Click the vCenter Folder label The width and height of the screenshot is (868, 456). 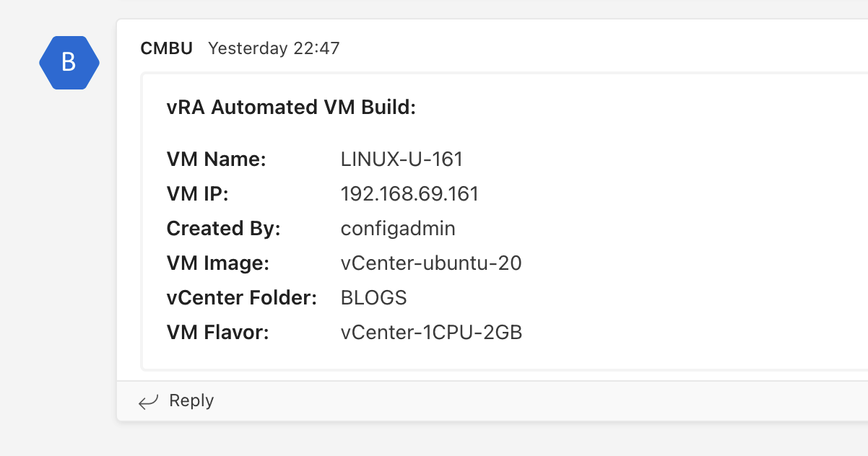pos(242,298)
